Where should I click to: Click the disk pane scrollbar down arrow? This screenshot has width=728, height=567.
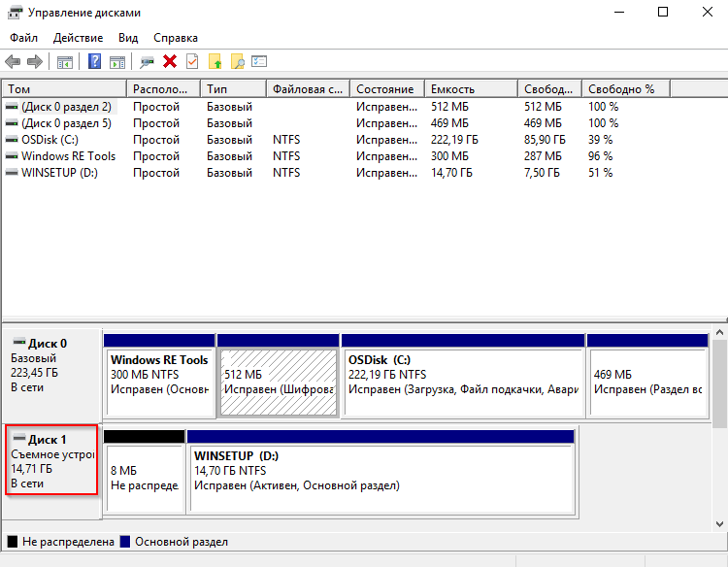click(719, 524)
